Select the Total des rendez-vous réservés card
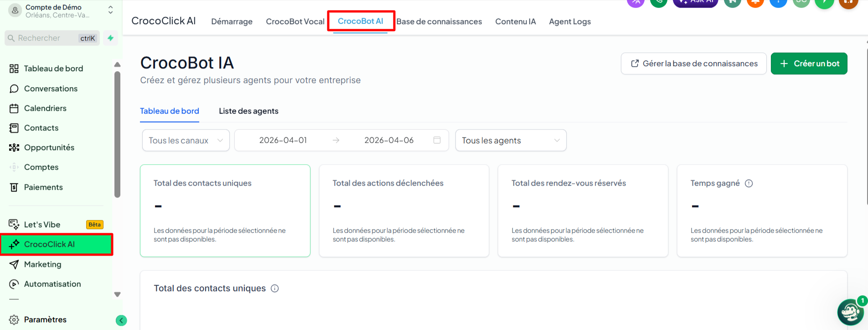The height and width of the screenshot is (330, 868). click(x=583, y=211)
